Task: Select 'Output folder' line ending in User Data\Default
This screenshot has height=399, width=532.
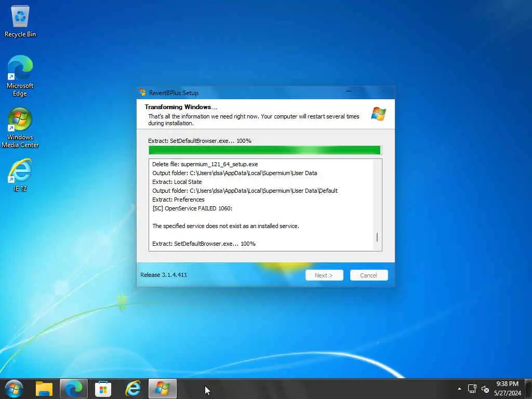Action: tap(245, 191)
